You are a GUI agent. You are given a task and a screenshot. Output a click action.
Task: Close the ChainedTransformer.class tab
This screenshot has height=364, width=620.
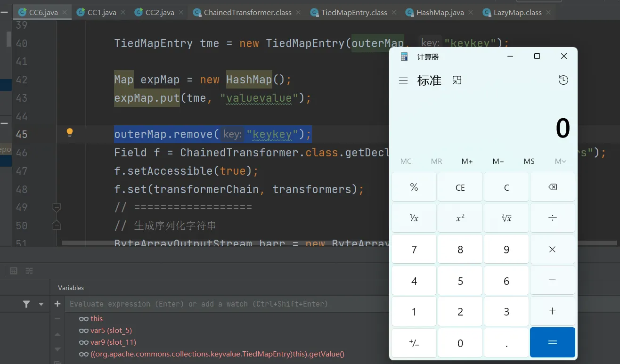[x=298, y=13]
